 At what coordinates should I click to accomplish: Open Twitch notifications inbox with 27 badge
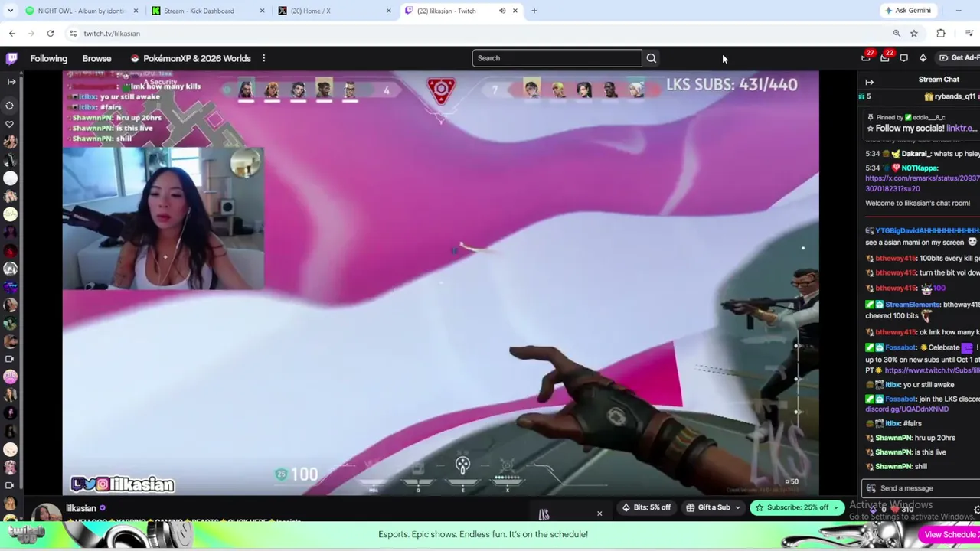coord(866,57)
